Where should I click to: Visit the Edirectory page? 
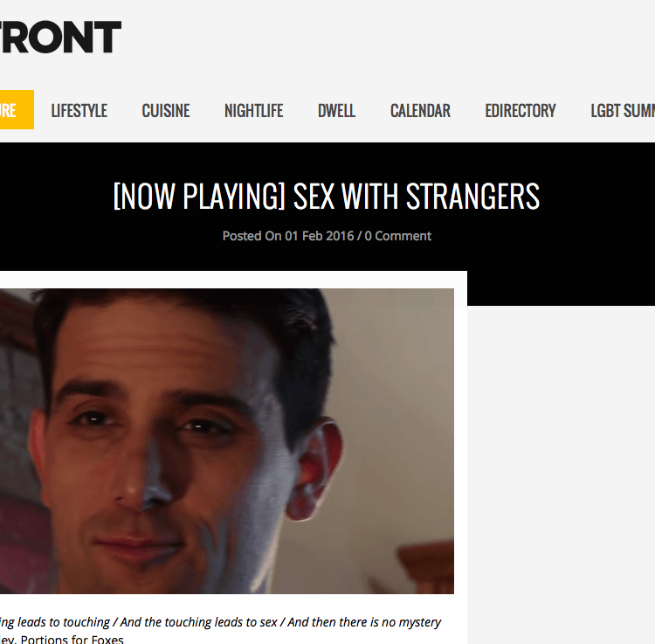[x=521, y=111]
